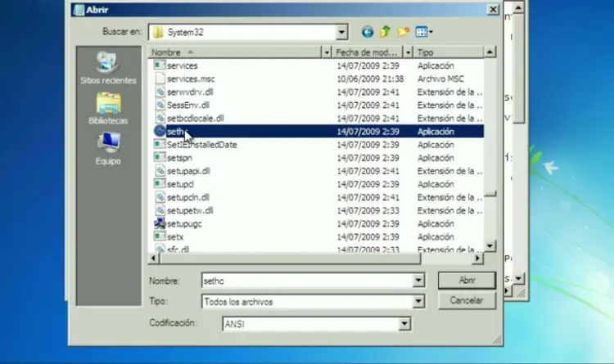Expand the Codificación ANSI dropdown
The image size is (614, 364).
click(x=404, y=324)
